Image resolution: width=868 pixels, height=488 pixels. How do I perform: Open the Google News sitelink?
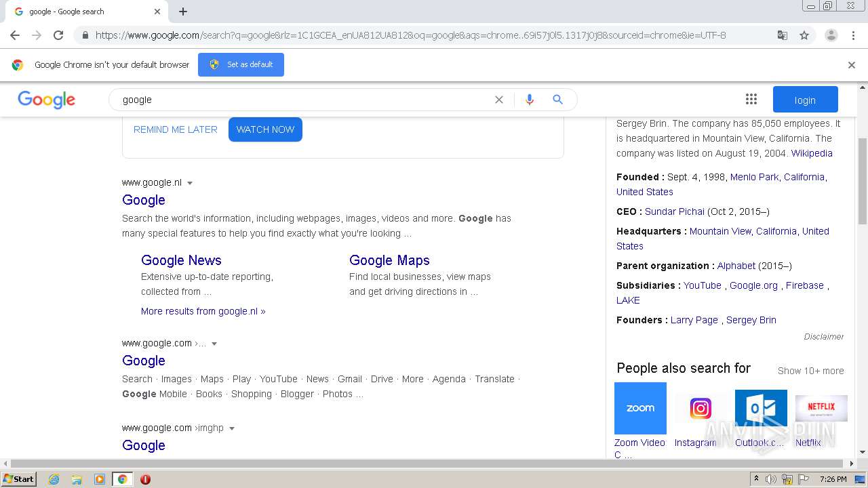(181, 260)
